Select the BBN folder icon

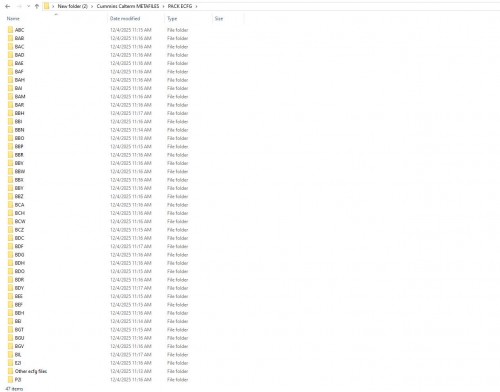point(11,130)
